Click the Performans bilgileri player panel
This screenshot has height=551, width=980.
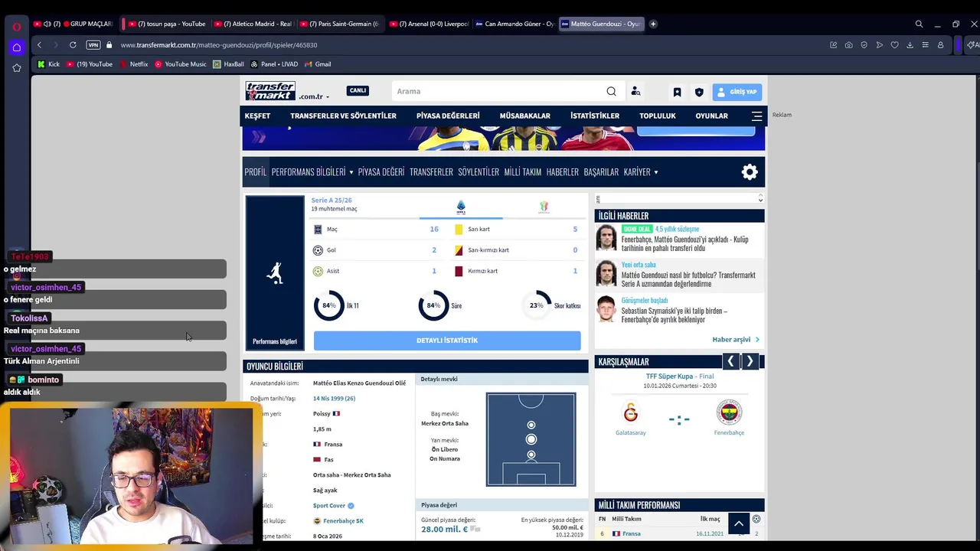[x=275, y=272]
